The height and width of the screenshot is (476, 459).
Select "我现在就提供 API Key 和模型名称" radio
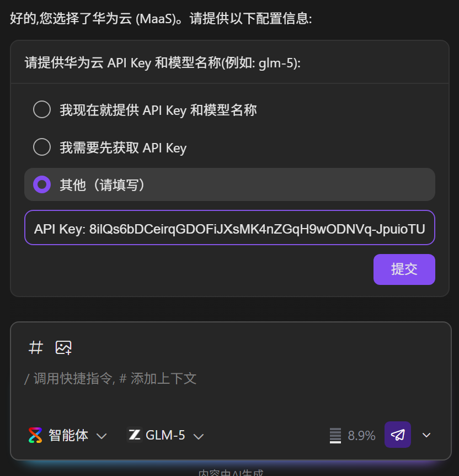[x=42, y=109]
